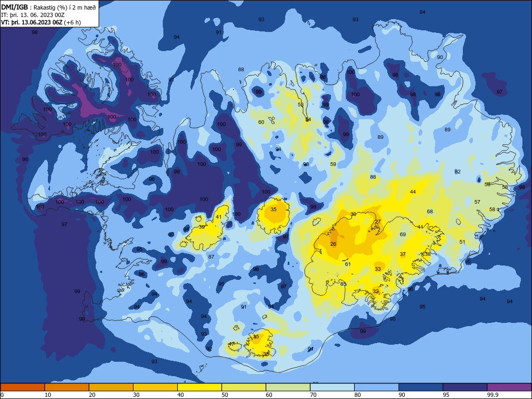Click the 'VT: þri. 13.06.2023 06Z (+6 h)' line

(x=41, y=22)
